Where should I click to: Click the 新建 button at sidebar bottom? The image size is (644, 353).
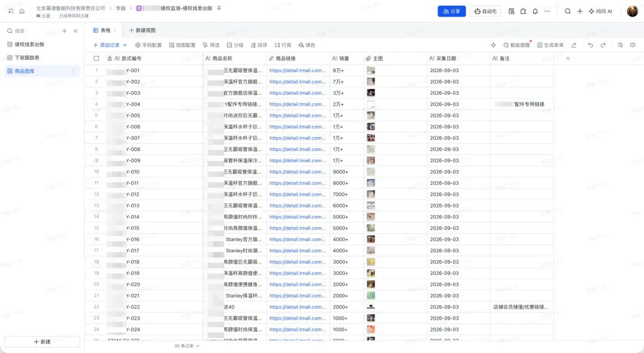[x=42, y=342]
